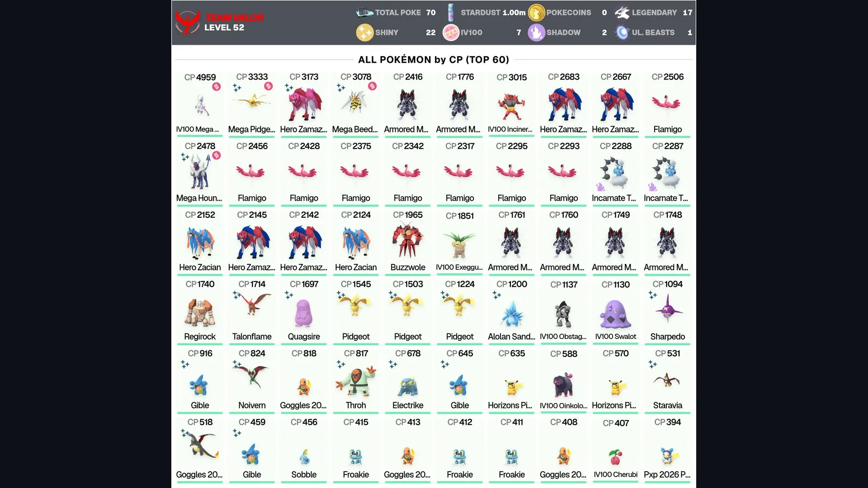Select the IV100 Cherubi CP 407 card
868x488 pixels.
coord(616,450)
